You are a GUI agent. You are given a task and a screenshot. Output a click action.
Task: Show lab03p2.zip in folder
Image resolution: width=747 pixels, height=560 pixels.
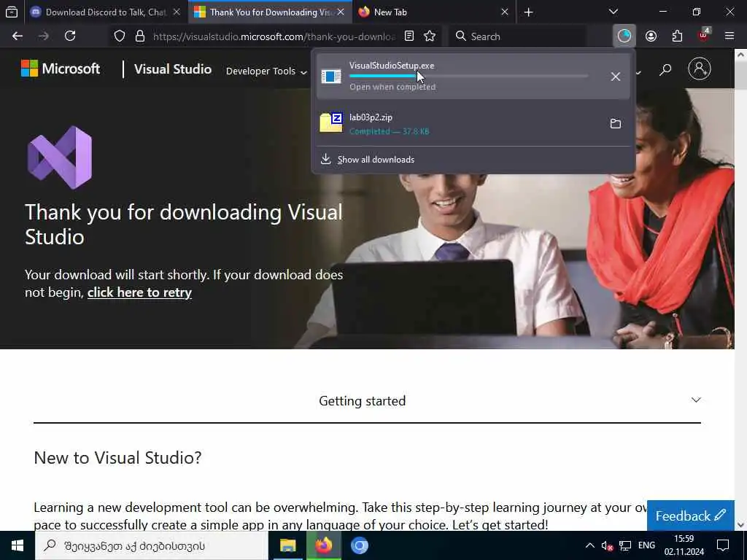616,124
